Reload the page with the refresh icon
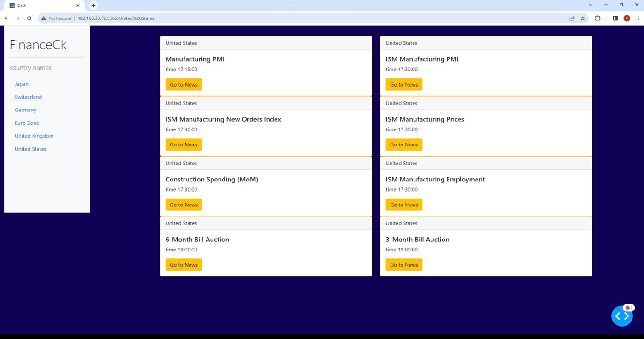644x339 pixels. [x=29, y=18]
